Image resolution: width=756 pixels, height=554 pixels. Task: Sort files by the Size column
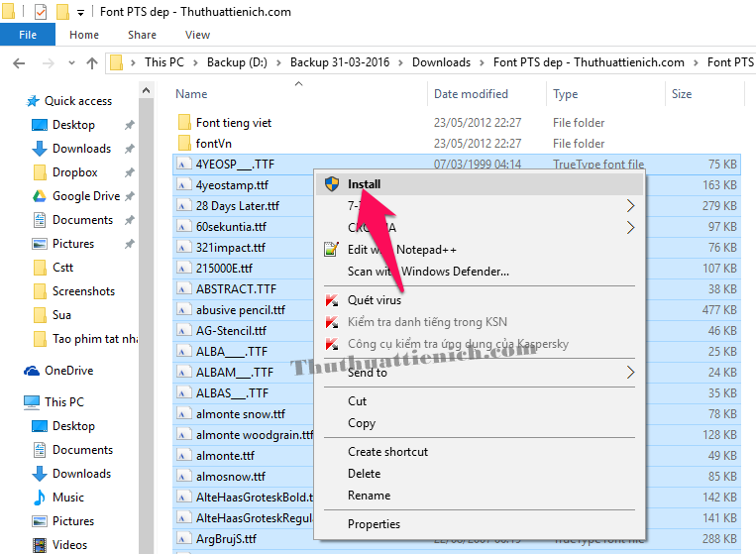pyautogui.click(x=682, y=94)
